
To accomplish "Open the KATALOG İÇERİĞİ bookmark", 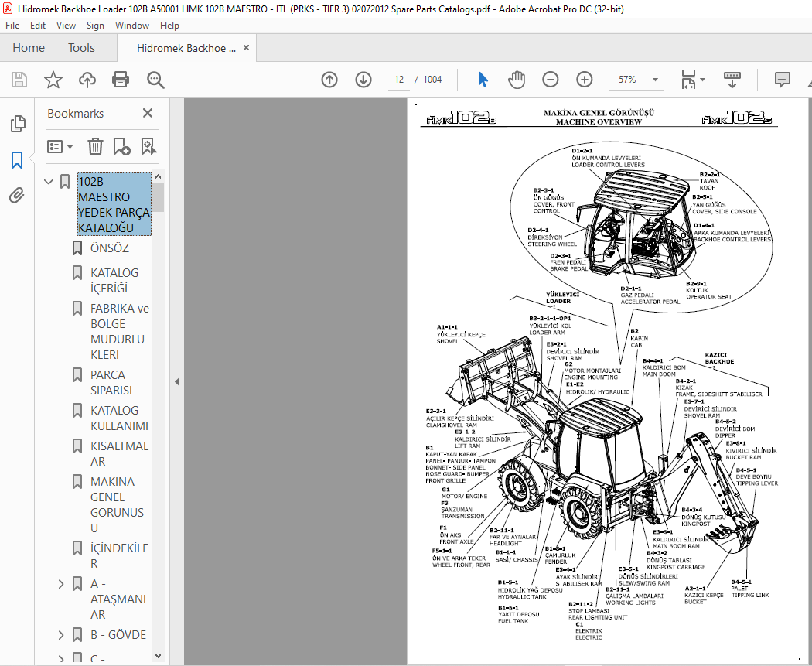I will pyautogui.click(x=114, y=280).
